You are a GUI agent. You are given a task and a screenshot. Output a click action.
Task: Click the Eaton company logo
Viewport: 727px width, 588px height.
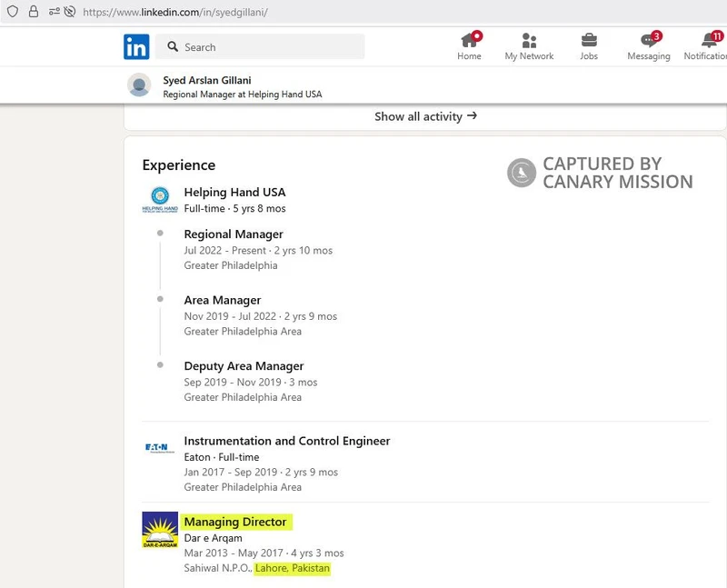click(x=160, y=448)
